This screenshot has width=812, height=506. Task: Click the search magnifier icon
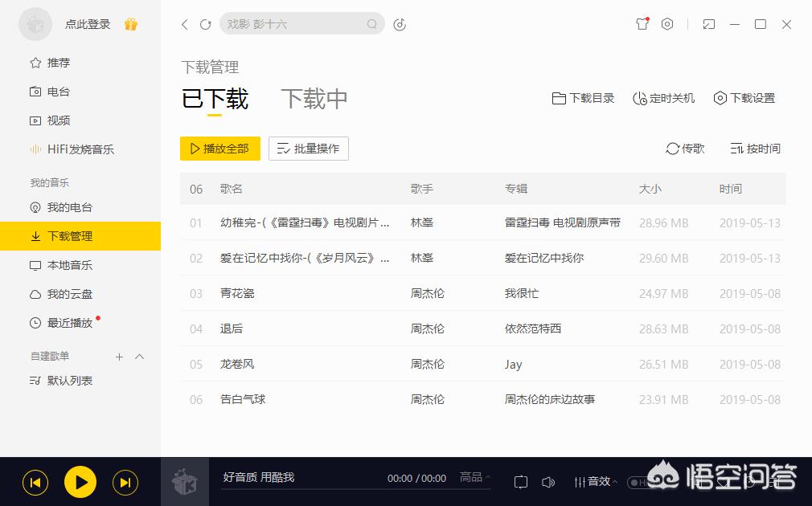pos(371,24)
